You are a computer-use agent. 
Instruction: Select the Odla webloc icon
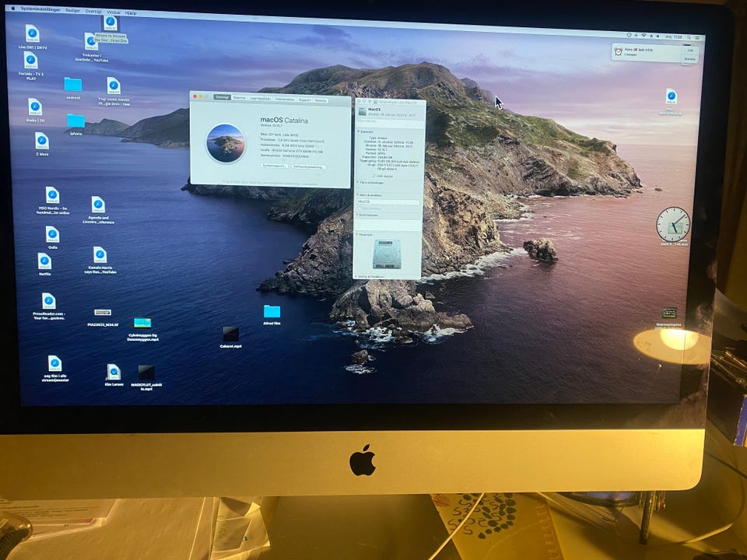tap(52, 236)
